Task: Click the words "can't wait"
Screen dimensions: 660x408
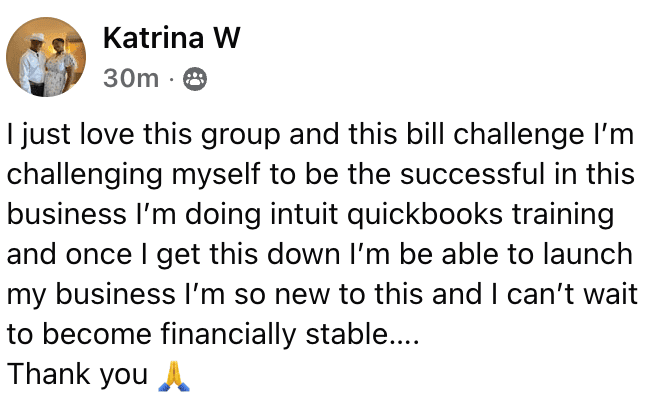Action: point(575,294)
